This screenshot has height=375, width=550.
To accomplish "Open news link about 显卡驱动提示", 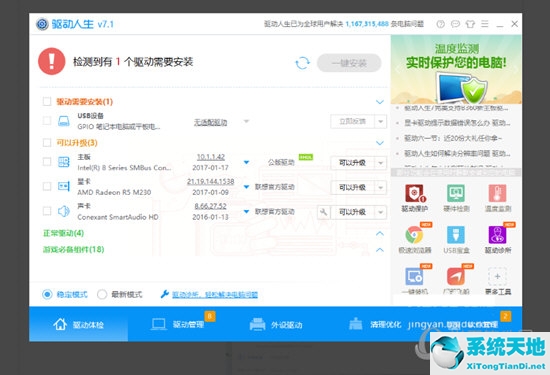I will (457, 123).
